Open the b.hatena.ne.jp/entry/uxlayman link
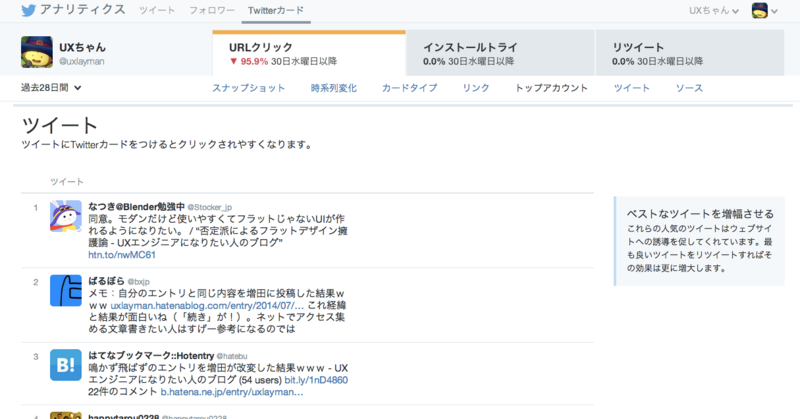Screen dimensions: 800x419 click(232, 392)
